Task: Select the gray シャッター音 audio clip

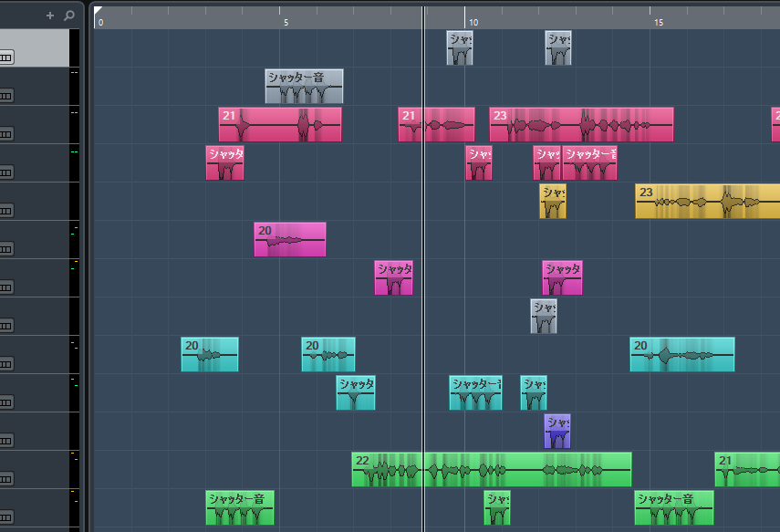Action: (304, 86)
